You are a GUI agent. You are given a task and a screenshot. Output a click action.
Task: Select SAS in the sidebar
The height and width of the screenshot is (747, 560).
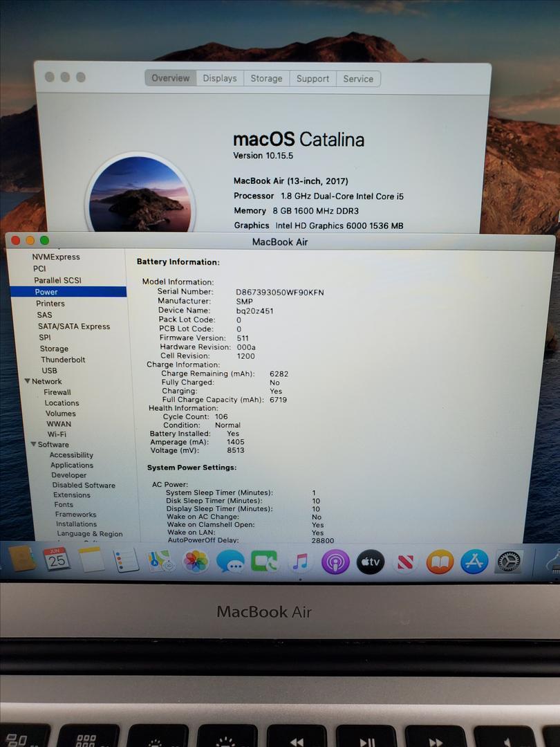tap(44, 315)
